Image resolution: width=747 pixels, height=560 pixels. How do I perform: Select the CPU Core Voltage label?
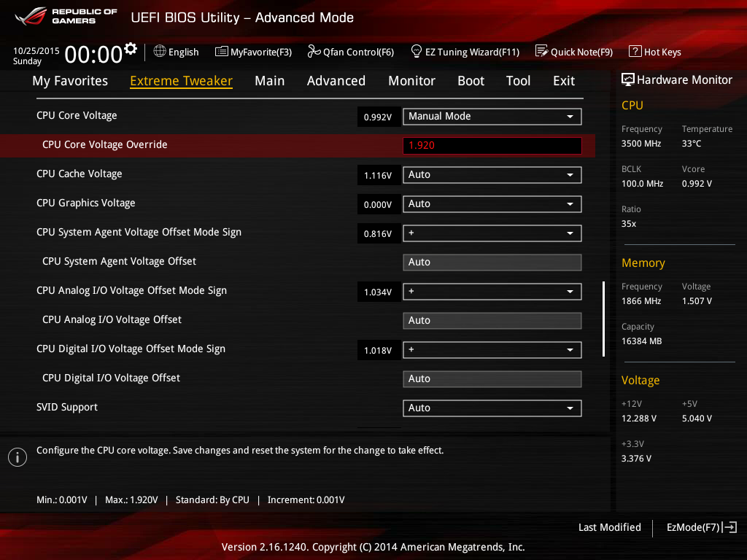tap(77, 115)
